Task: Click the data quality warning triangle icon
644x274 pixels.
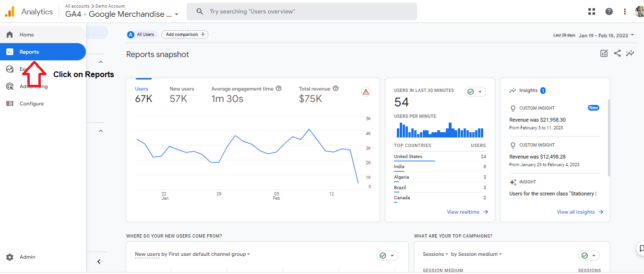Action: [x=366, y=91]
